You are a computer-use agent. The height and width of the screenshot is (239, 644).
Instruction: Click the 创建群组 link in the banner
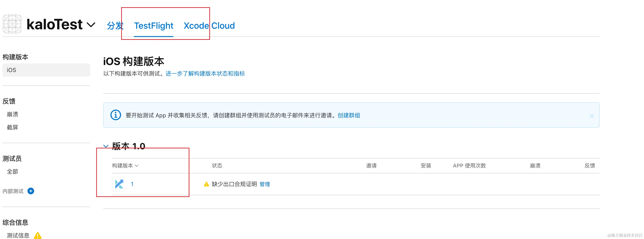pyautogui.click(x=349, y=115)
